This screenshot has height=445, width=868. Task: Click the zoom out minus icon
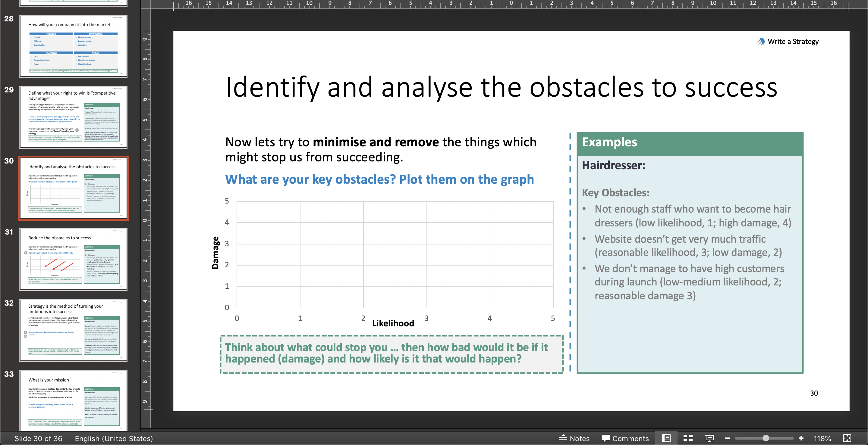click(728, 438)
